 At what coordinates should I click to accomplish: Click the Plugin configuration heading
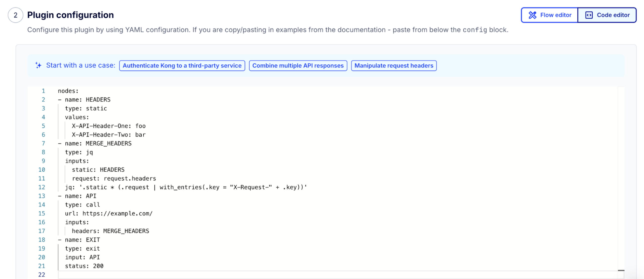point(70,15)
